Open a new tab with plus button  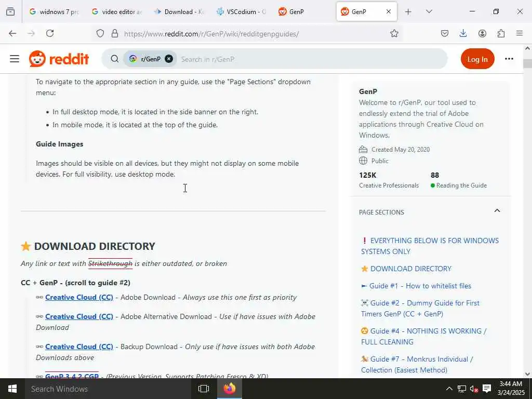[408, 11]
